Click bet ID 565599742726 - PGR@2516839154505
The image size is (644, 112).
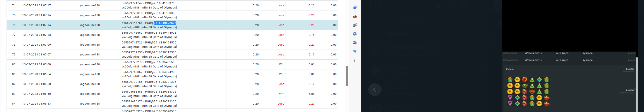149,43
